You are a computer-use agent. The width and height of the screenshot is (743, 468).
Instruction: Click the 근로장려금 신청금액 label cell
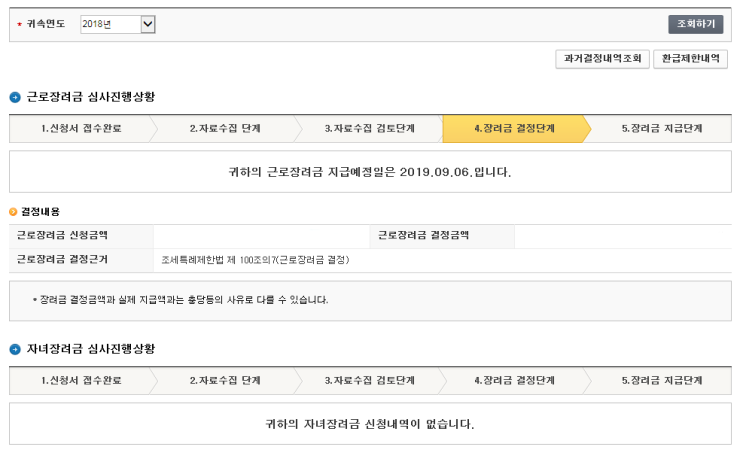(81, 236)
